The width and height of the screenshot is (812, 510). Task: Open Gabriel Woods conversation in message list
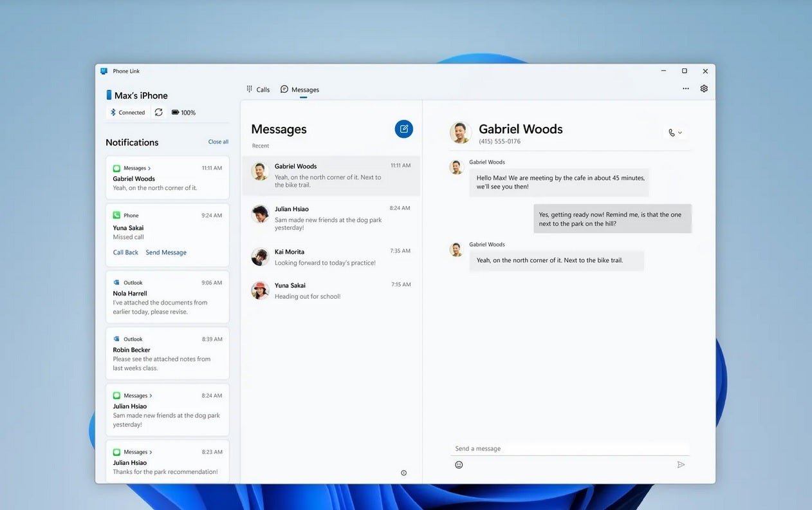[x=331, y=176]
